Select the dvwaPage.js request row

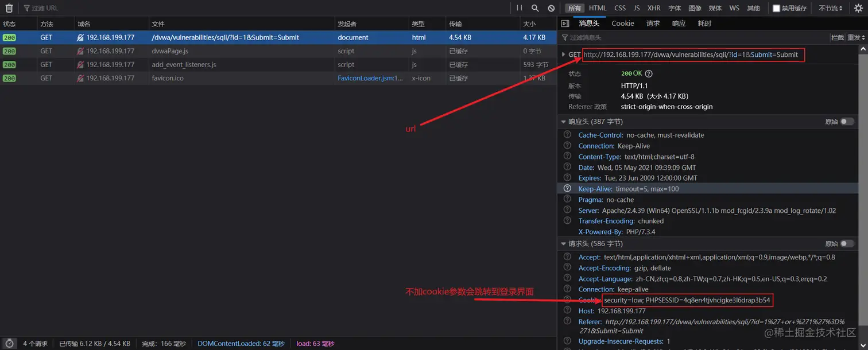[x=278, y=51]
